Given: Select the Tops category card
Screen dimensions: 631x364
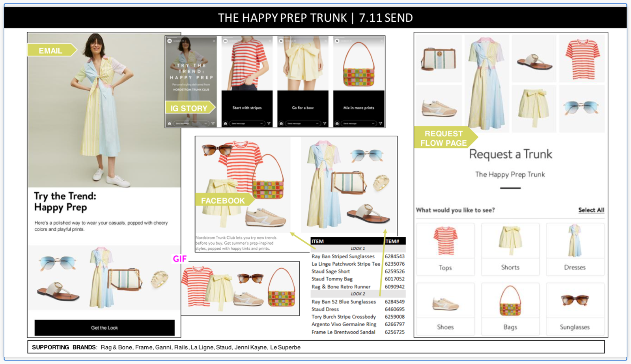Looking at the screenshot, I should (446, 249).
